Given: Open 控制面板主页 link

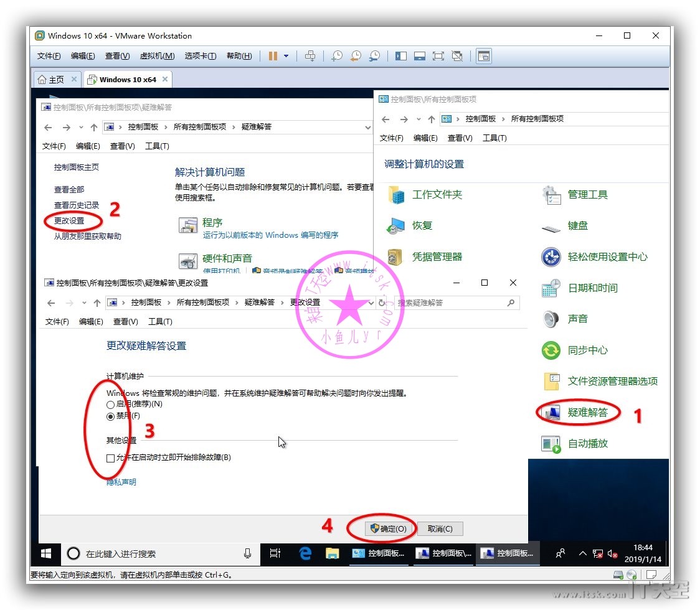Looking at the screenshot, I should pyautogui.click(x=77, y=167).
